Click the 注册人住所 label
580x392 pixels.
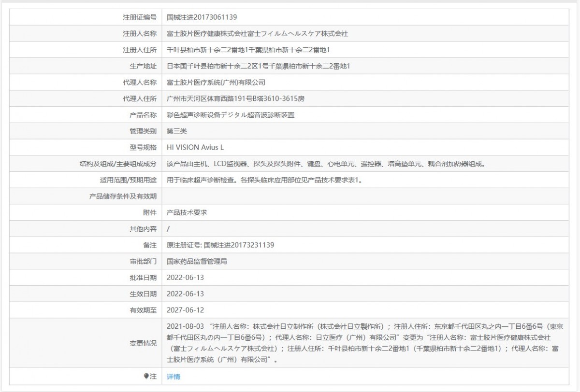click(140, 50)
